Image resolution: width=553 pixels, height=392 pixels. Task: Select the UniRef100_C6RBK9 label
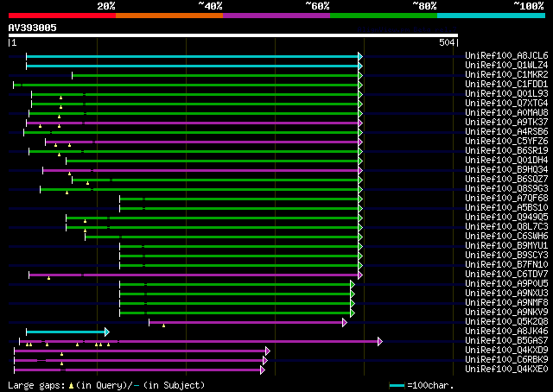(x=506, y=360)
